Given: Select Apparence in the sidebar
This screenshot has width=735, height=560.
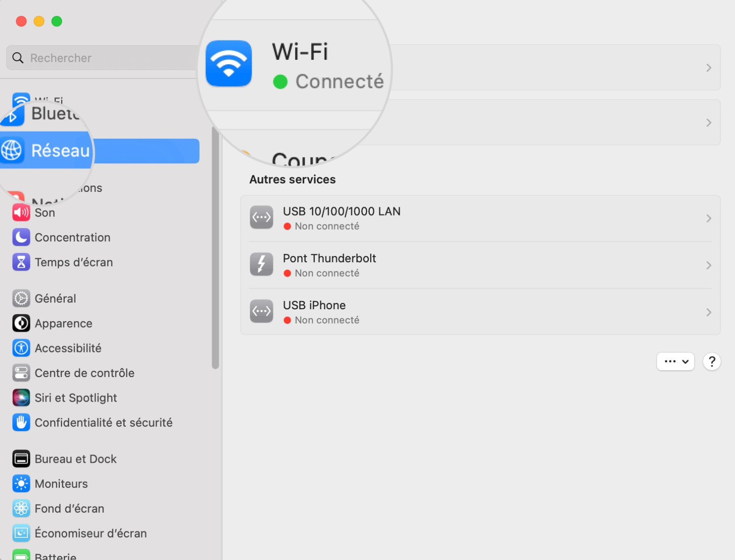Looking at the screenshot, I should tap(106, 323).
